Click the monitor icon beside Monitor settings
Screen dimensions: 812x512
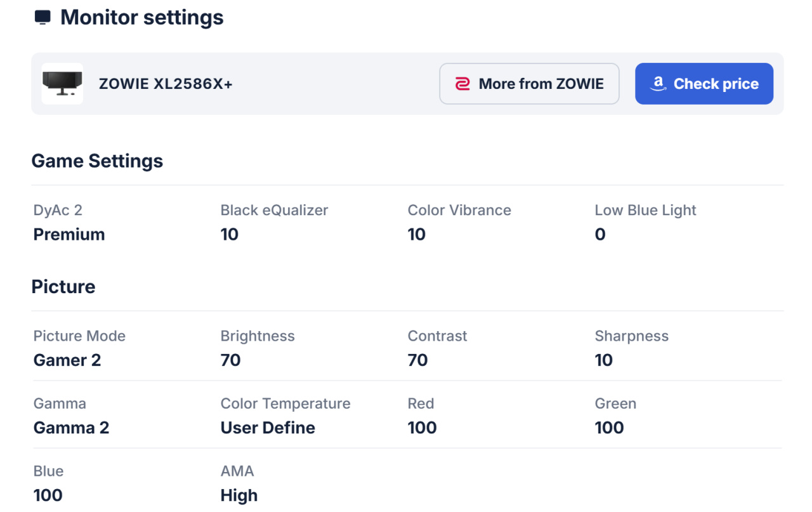point(43,18)
